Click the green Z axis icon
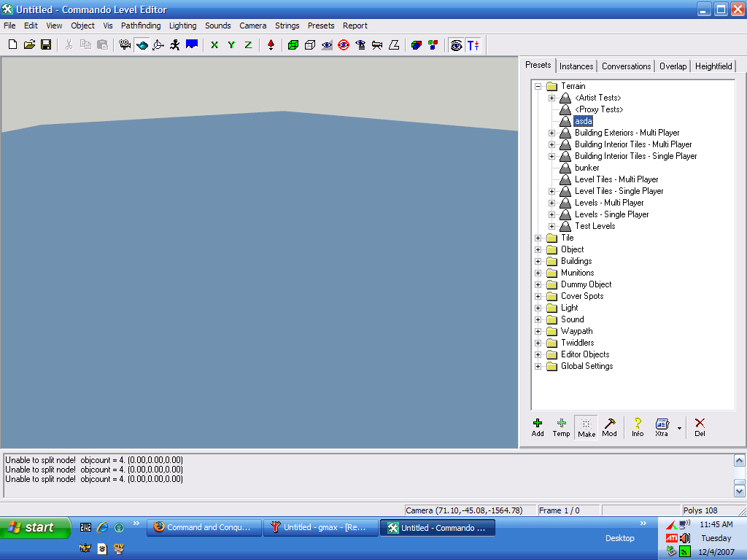This screenshot has height=560, width=747. click(x=248, y=45)
